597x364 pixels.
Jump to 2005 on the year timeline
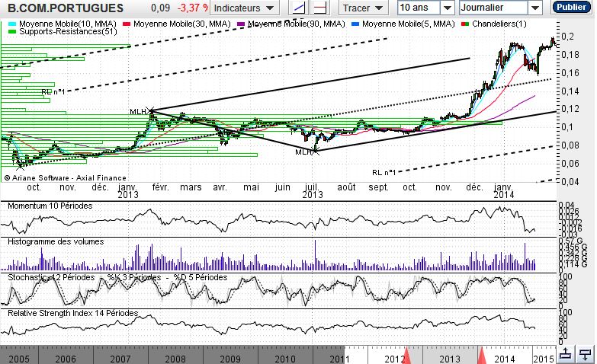point(19,359)
